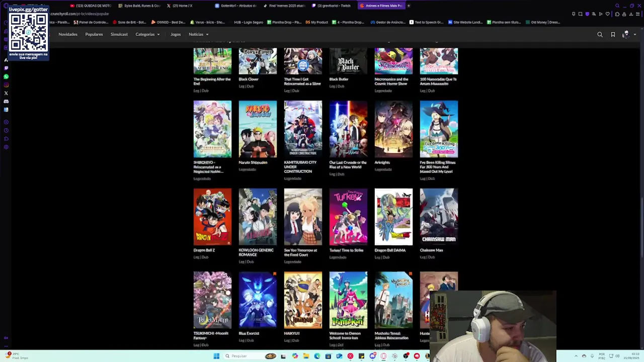Click the TSUKIMICHI -Moonlit Fantasy- title
Image resolution: width=644 pixels, height=362 pixels.
[211, 335]
